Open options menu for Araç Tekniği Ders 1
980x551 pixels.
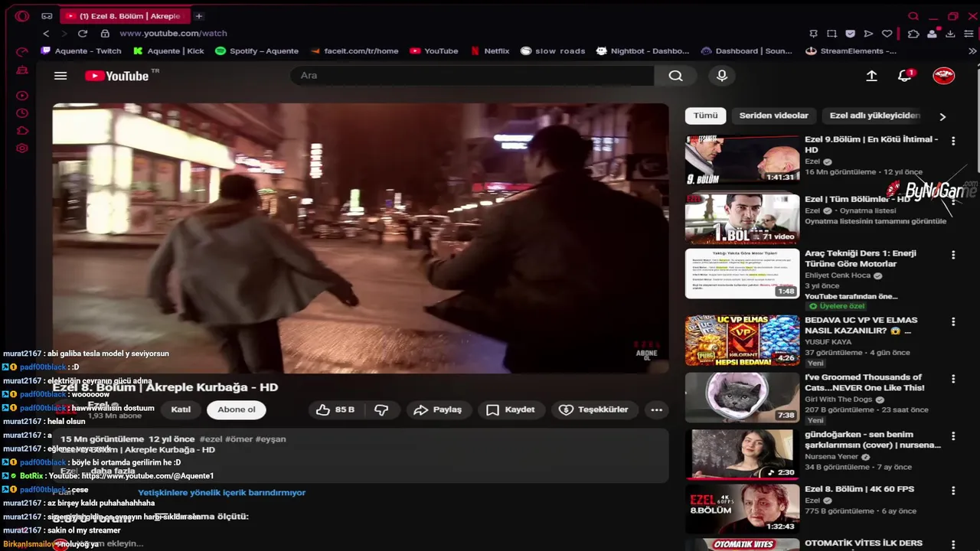click(953, 256)
